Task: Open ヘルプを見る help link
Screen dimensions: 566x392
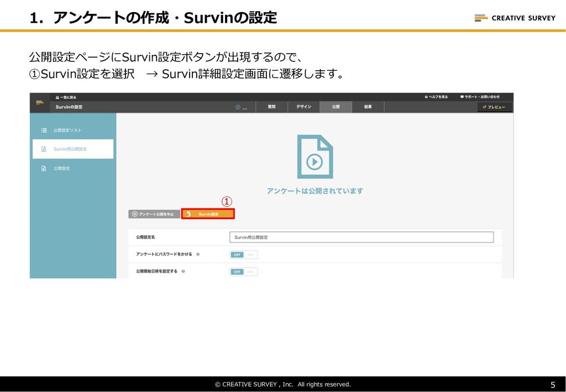Action: coord(436,97)
